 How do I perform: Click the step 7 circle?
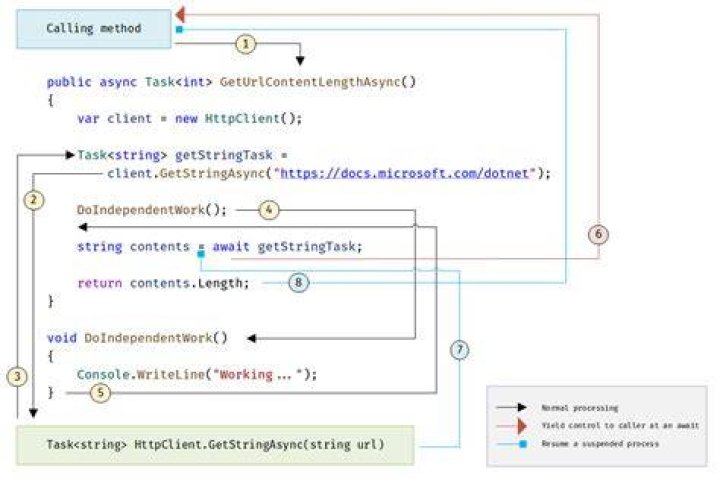460,350
